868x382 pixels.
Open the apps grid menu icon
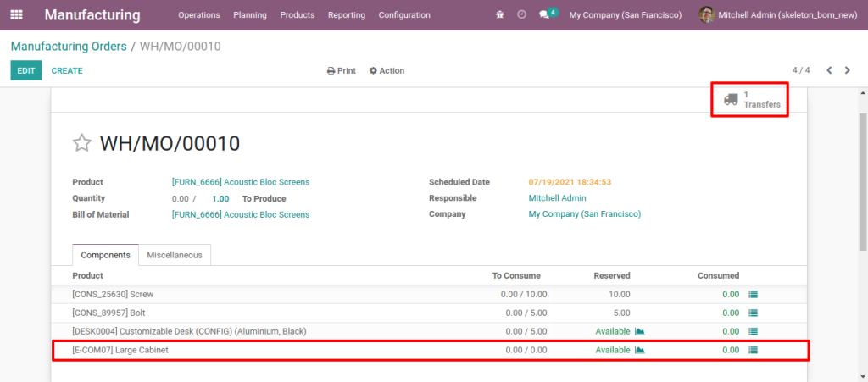17,15
